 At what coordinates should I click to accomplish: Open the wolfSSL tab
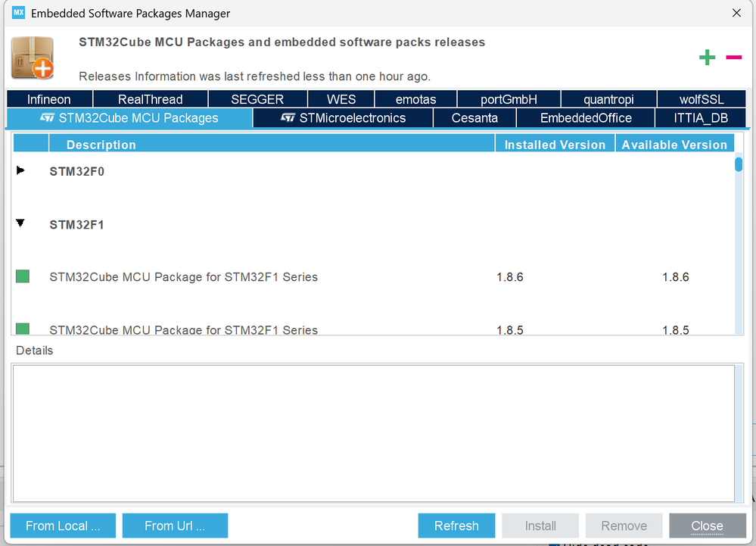click(702, 99)
